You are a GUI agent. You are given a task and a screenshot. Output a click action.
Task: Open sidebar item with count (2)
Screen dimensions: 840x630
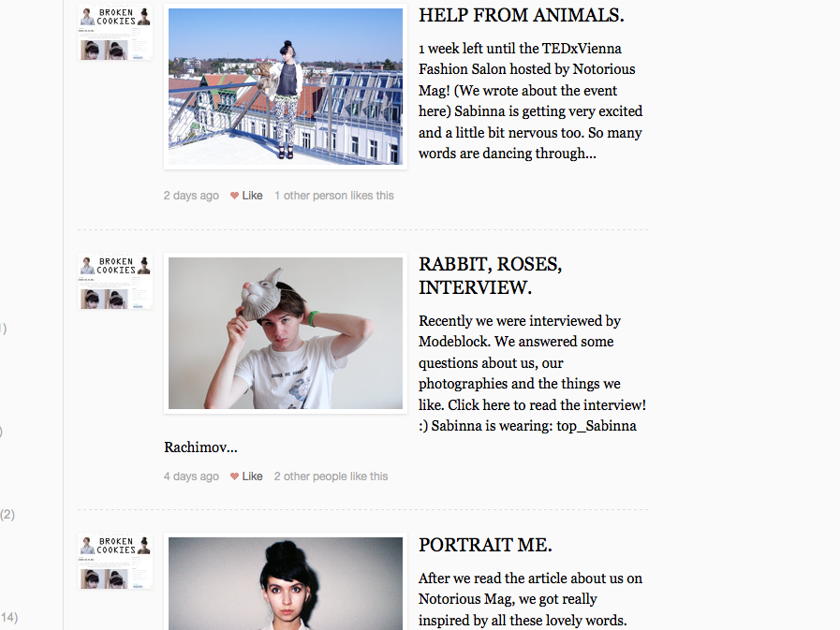point(7,515)
